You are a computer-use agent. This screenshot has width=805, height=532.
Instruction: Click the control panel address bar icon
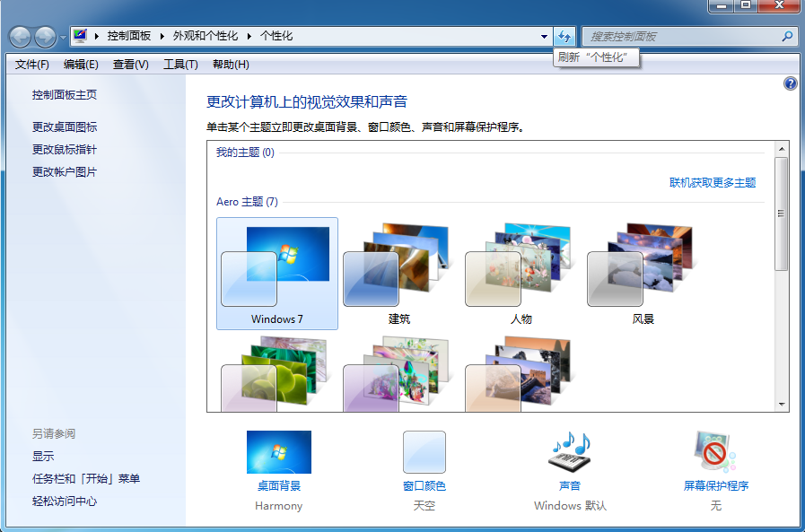(81, 36)
